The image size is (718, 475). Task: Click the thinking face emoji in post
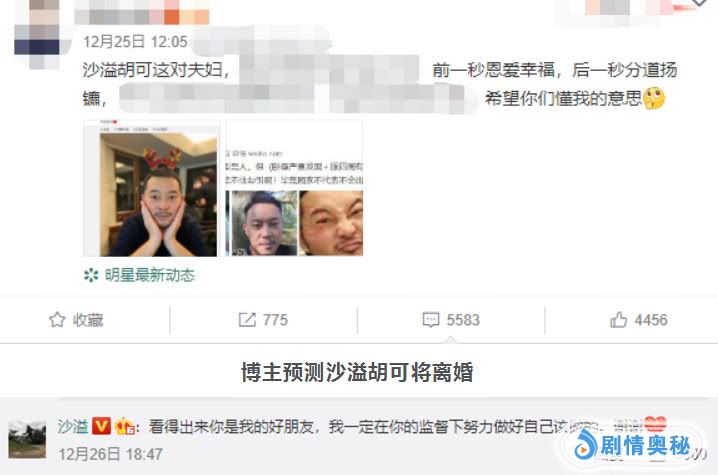coord(654,98)
